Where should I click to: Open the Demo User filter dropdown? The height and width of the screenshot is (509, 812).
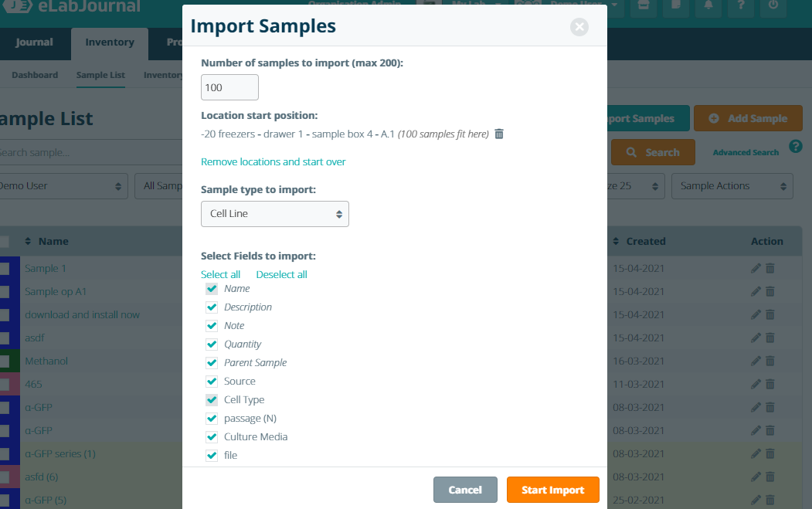coord(61,186)
